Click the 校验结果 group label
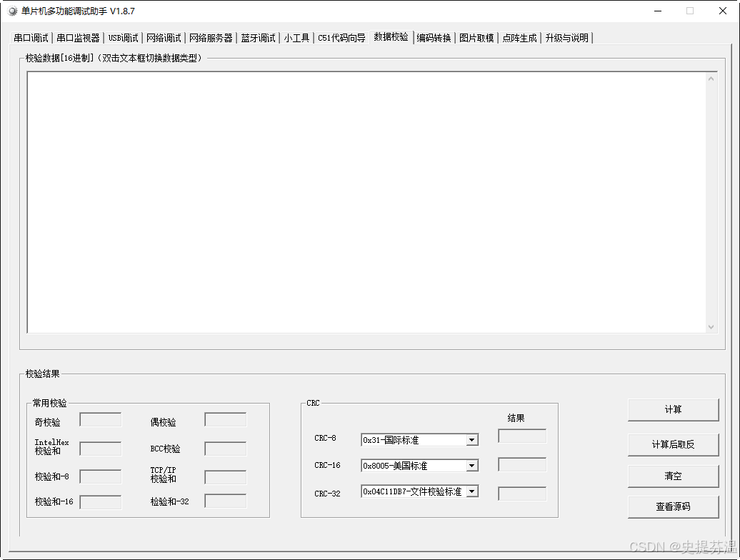Image resolution: width=740 pixels, height=560 pixels. [42, 374]
